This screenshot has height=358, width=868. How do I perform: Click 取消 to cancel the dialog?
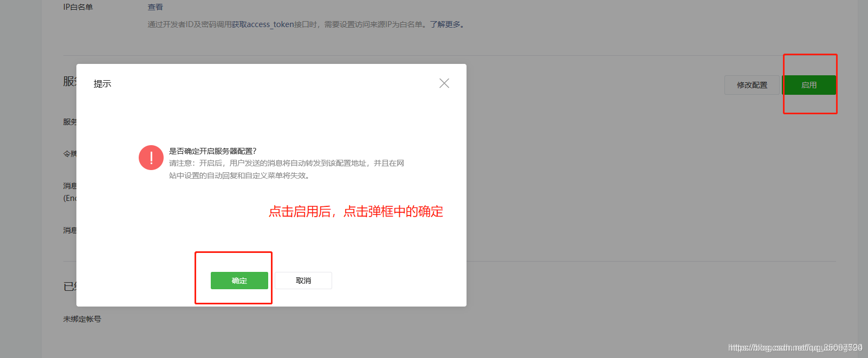click(x=303, y=281)
